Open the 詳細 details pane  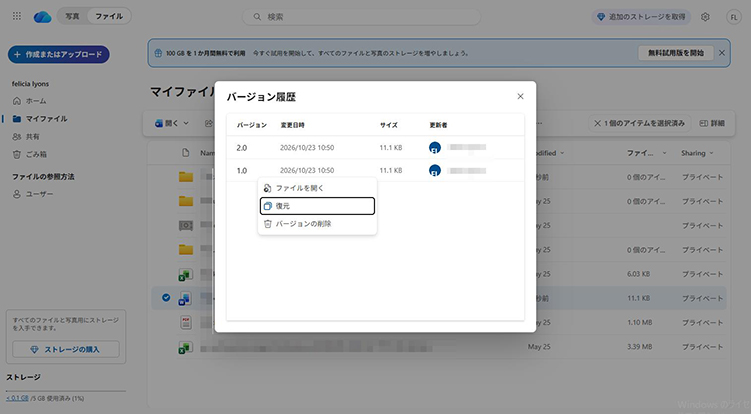click(x=712, y=123)
